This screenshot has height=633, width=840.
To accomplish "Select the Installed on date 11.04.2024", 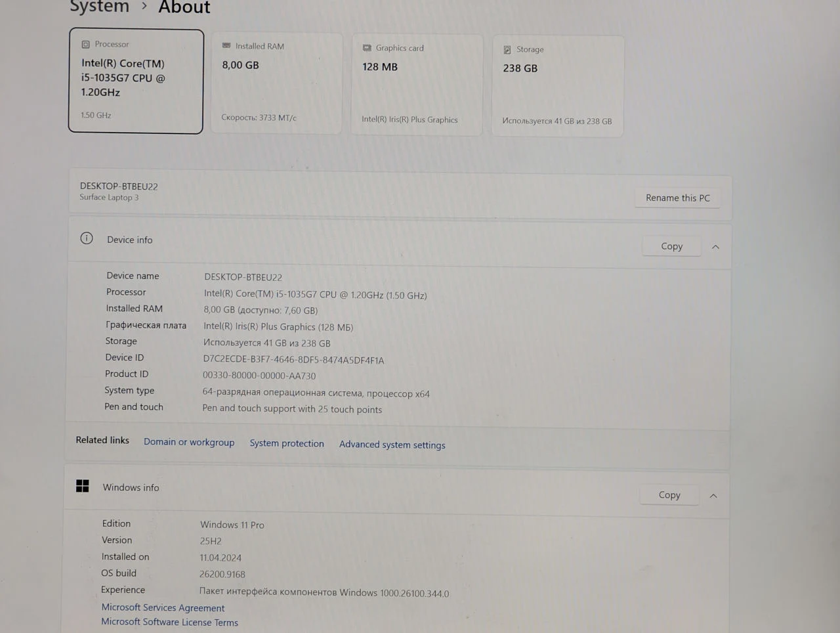I will (x=220, y=557).
